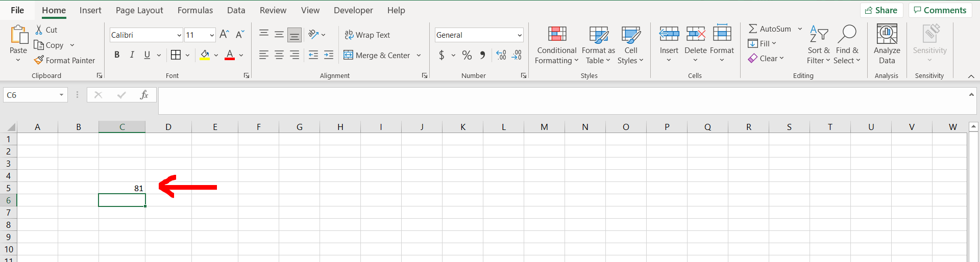Switch to the Page Layout tab
This screenshot has width=980, height=262.
[139, 10]
